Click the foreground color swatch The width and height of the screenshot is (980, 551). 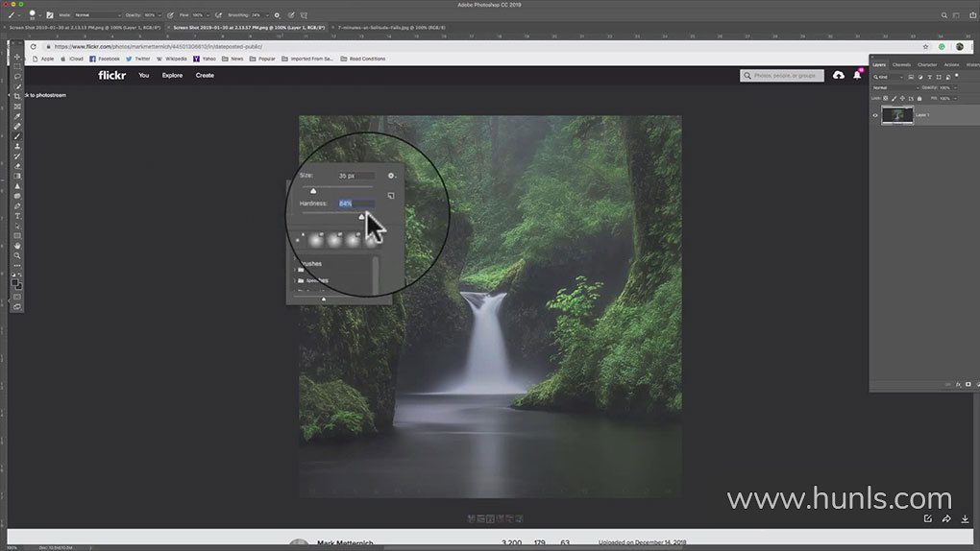[x=14, y=282]
